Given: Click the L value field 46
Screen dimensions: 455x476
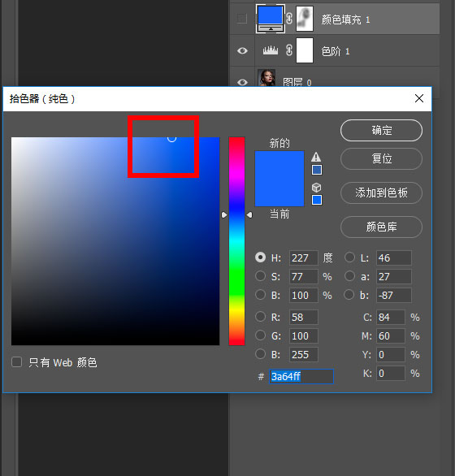Looking at the screenshot, I should tap(394, 258).
